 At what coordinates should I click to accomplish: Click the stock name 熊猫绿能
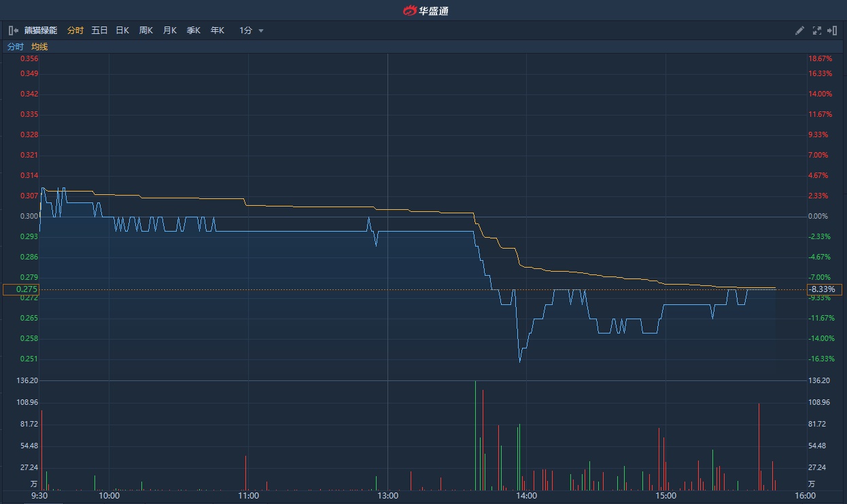coord(41,31)
